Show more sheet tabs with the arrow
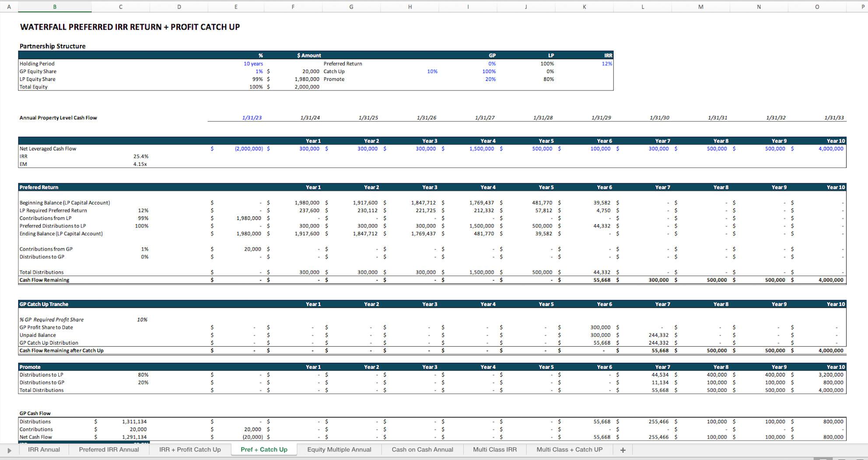Image resolution: width=868 pixels, height=460 pixels. click(9, 450)
